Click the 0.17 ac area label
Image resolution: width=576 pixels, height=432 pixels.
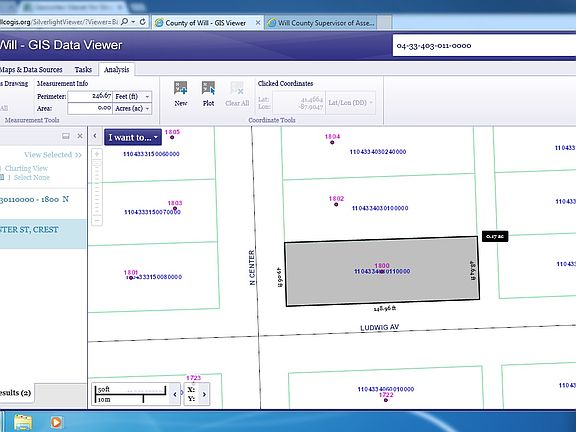coord(495,236)
